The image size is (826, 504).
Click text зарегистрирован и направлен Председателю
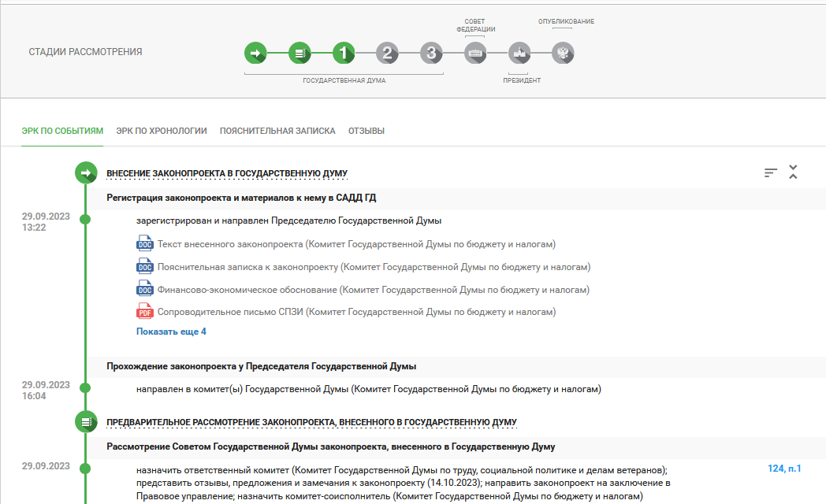[x=288, y=220]
